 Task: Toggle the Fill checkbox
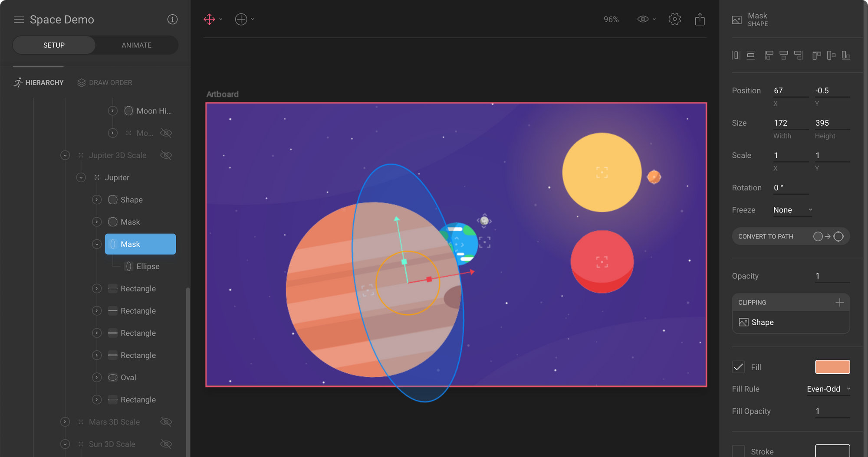pyautogui.click(x=738, y=367)
